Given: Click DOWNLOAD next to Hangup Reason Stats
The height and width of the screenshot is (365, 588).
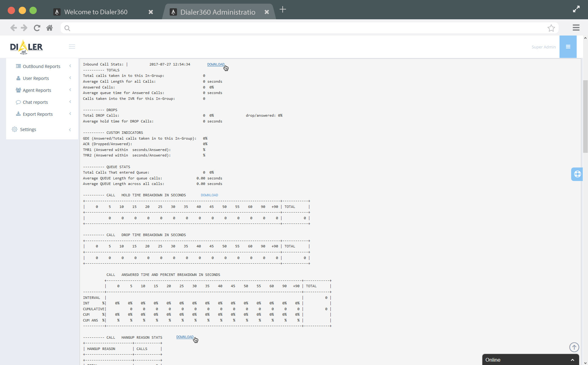Looking at the screenshot, I should [184, 337].
